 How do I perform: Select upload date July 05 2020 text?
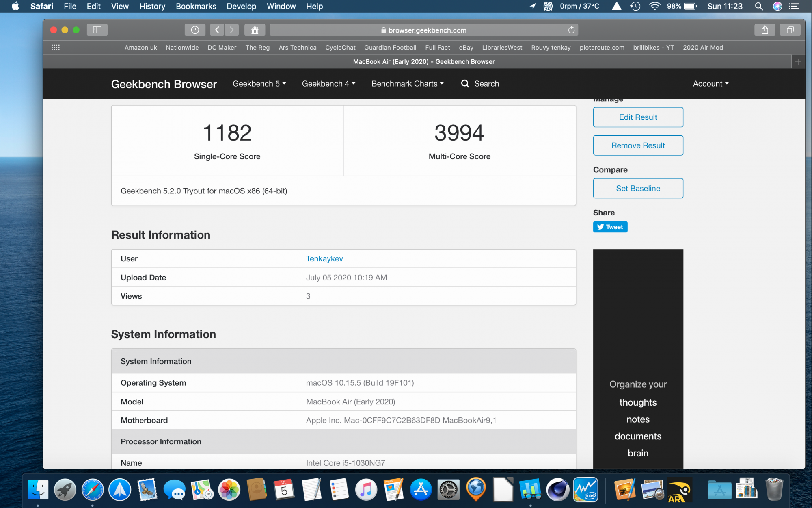click(x=346, y=278)
